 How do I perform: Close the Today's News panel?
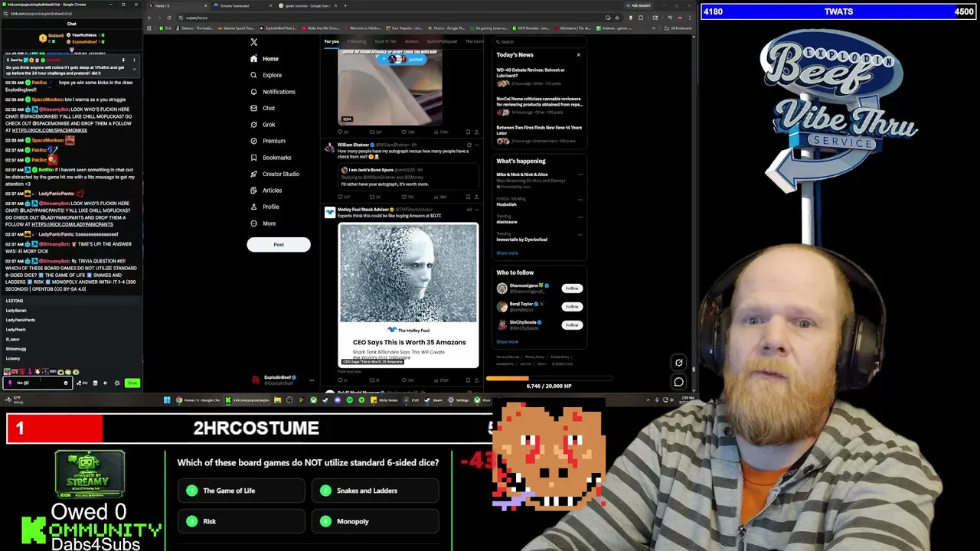(578, 54)
